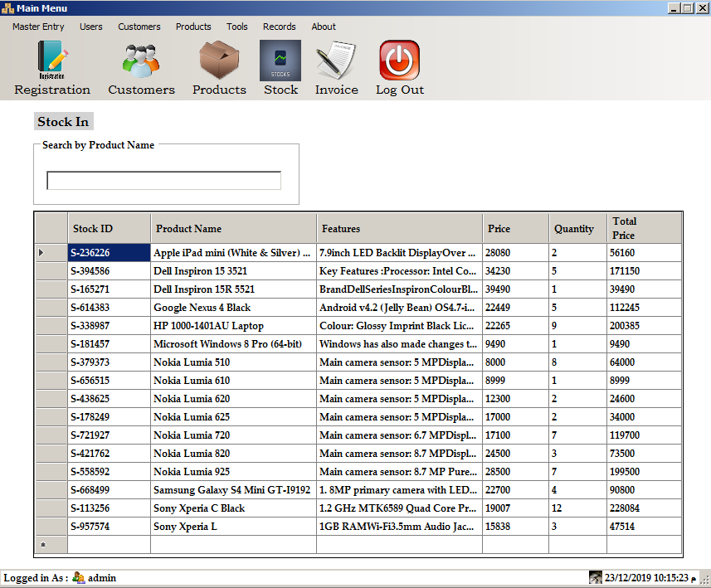This screenshot has height=588, width=711.
Task: Select the Apple iPad mini product cell
Action: click(x=233, y=252)
